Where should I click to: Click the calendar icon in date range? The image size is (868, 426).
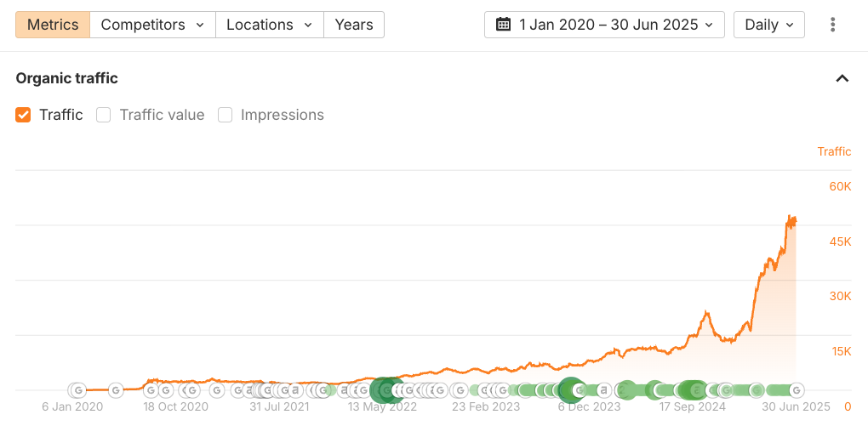[x=503, y=25]
